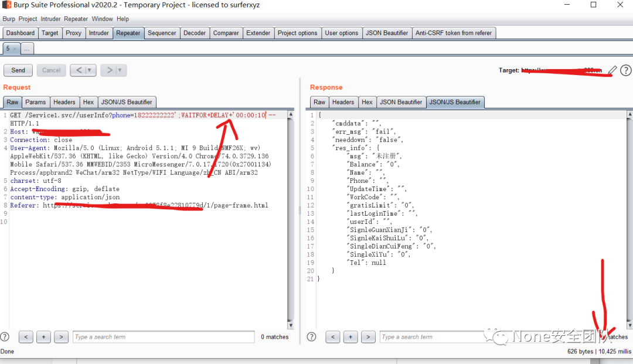Click the Burp Suite title bar logo
This screenshot has width=633, height=364.
[6, 5]
